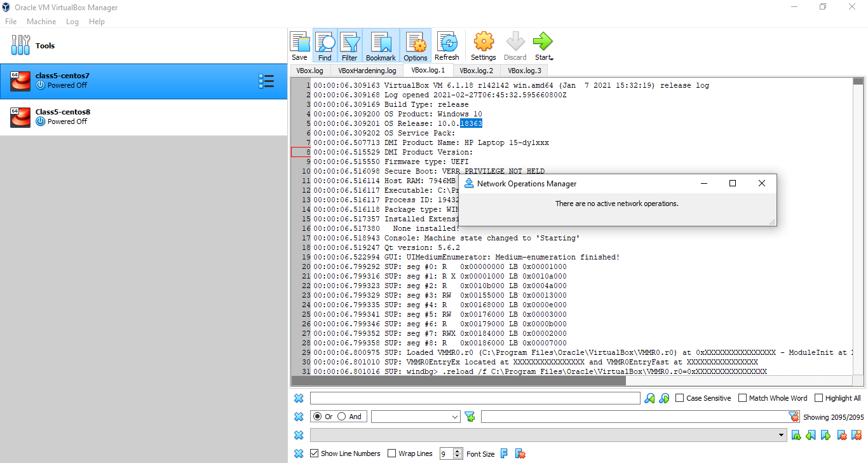The image size is (868, 463).
Task: Enable Case Sensitive search
Action: [x=679, y=397]
